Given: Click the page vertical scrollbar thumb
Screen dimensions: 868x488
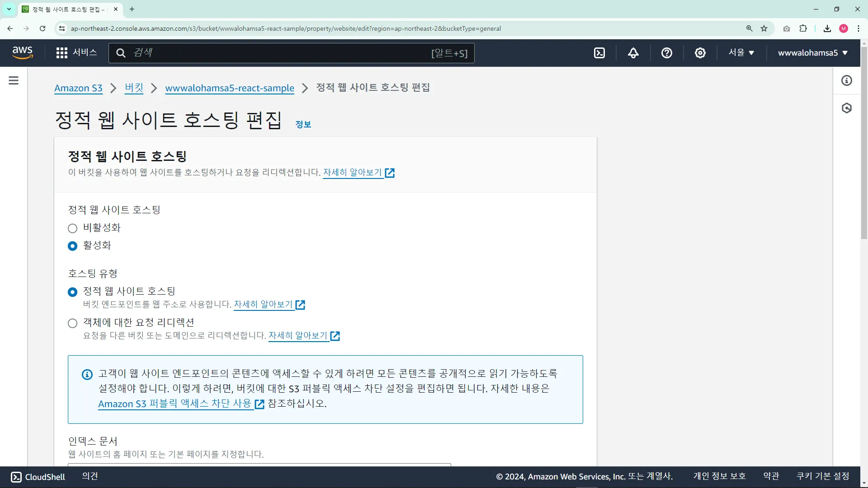Looking at the screenshot, I should click(864, 142).
